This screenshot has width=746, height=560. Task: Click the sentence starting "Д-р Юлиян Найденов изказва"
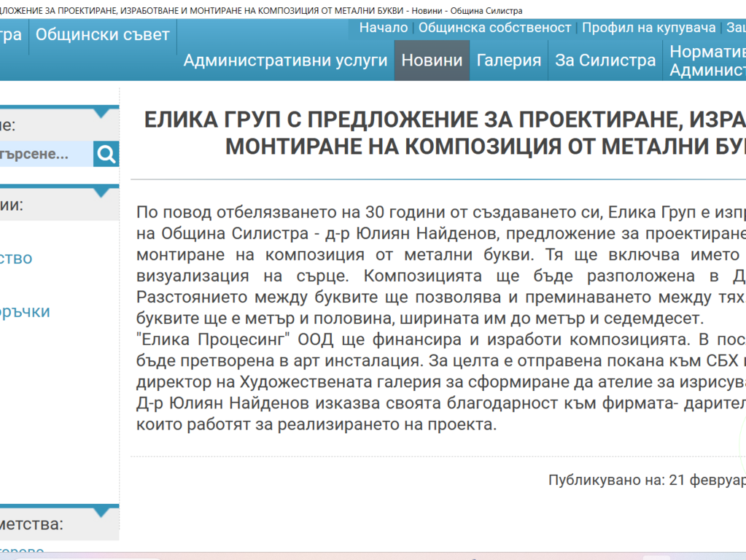pos(441,403)
